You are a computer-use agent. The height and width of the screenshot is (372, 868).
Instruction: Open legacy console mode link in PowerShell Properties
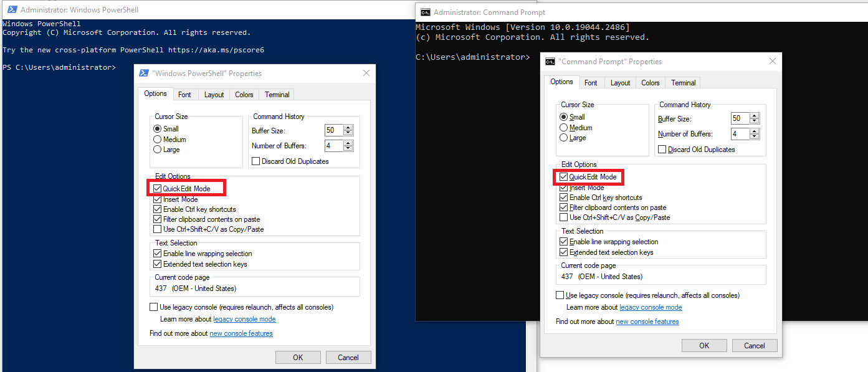pos(244,319)
